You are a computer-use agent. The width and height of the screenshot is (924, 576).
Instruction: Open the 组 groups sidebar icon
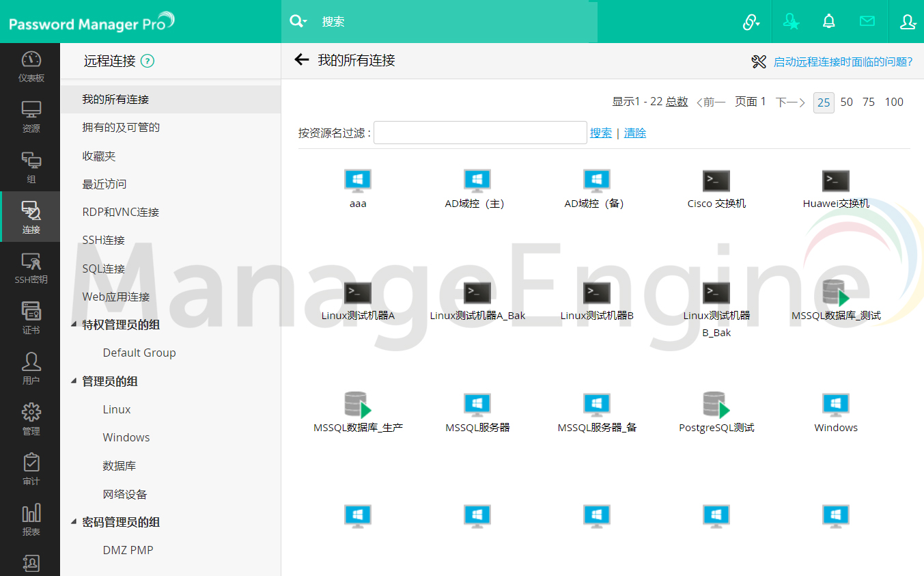pyautogui.click(x=31, y=160)
